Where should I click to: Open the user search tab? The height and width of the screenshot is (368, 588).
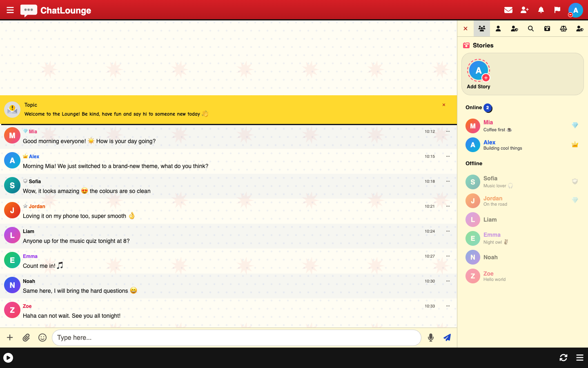pos(531,29)
